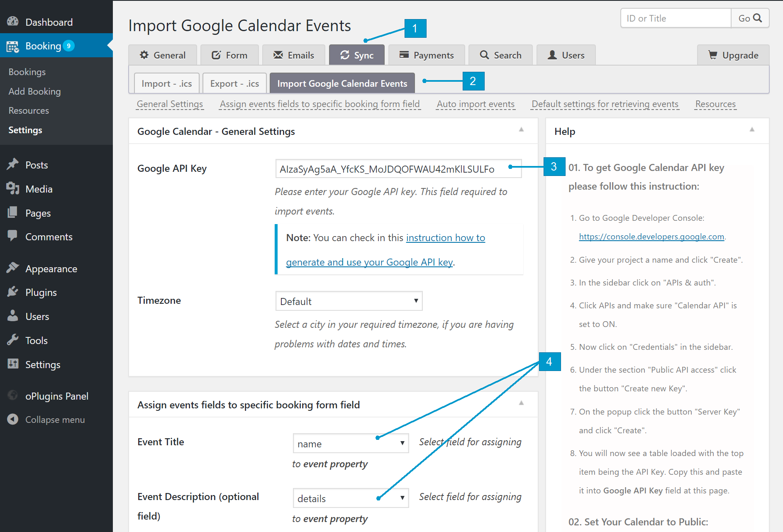Collapse Assign events fields panel
This screenshot has width=783, height=532.
coord(521,403)
